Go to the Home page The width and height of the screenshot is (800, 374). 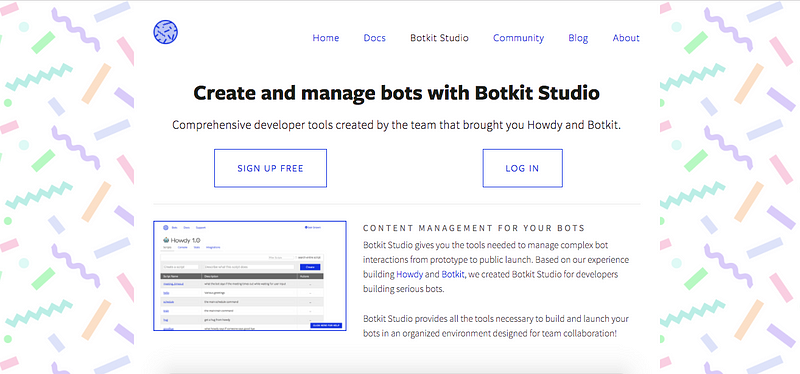326,38
